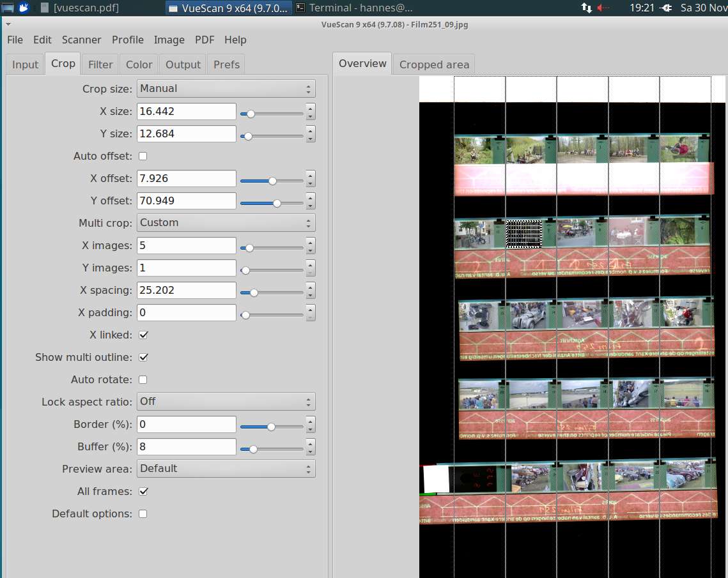Open the Scanner menu
The width and height of the screenshot is (728, 578).
(81, 40)
